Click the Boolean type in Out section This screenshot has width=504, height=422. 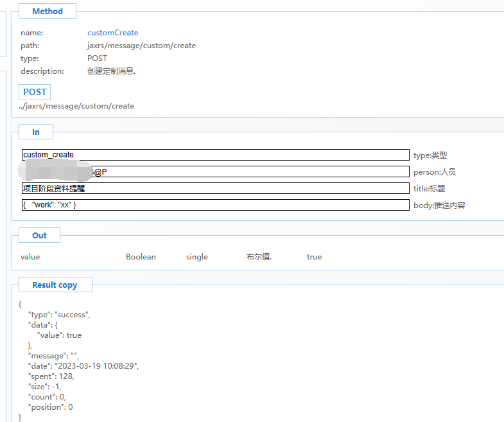click(x=141, y=257)
